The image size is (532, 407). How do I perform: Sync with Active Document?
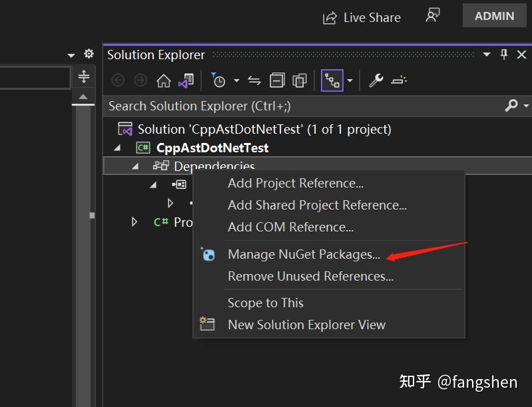254,80
